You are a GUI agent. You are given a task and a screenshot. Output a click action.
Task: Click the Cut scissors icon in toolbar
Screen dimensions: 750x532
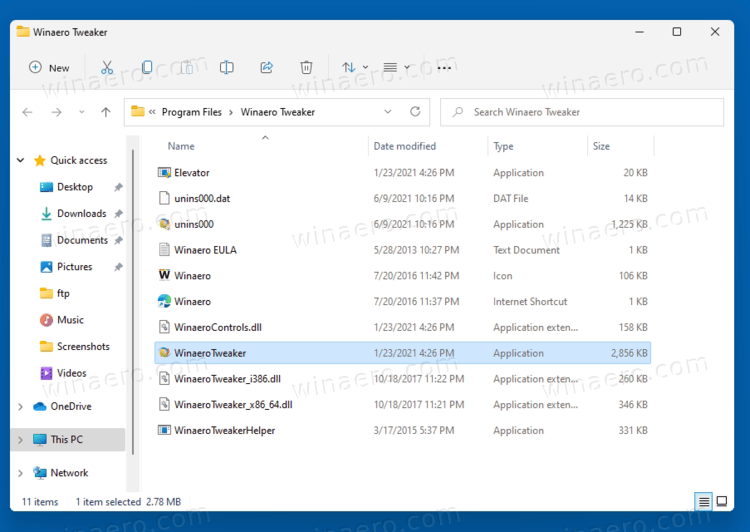click(x=107, y=67)
